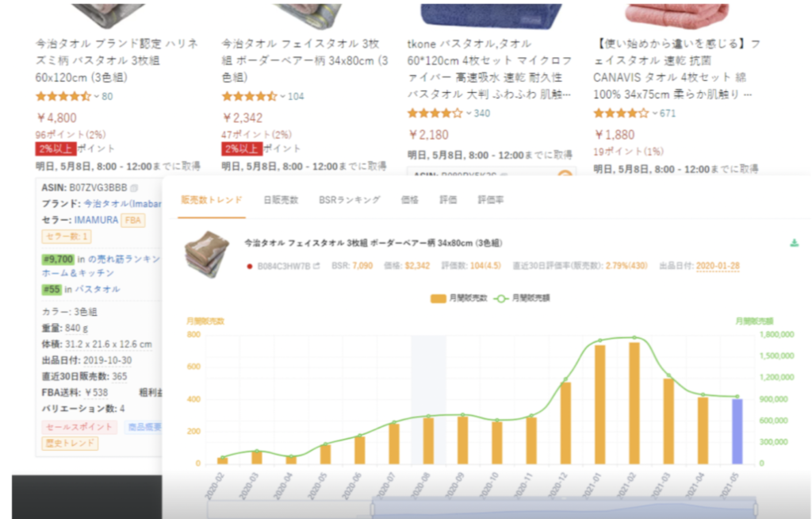
Task: Download the chart using the green download icon
Action: pyautogui.click(x=794, y=243)
